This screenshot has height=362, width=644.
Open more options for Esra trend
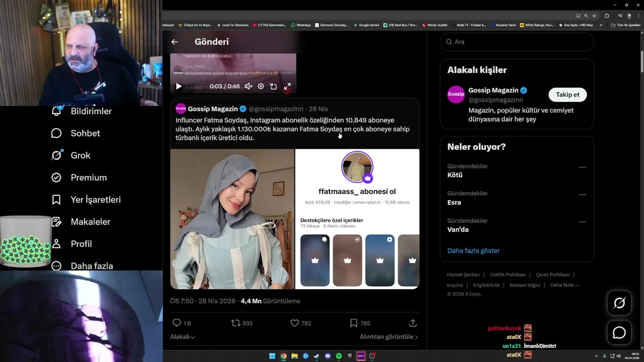tap(582, 195)
